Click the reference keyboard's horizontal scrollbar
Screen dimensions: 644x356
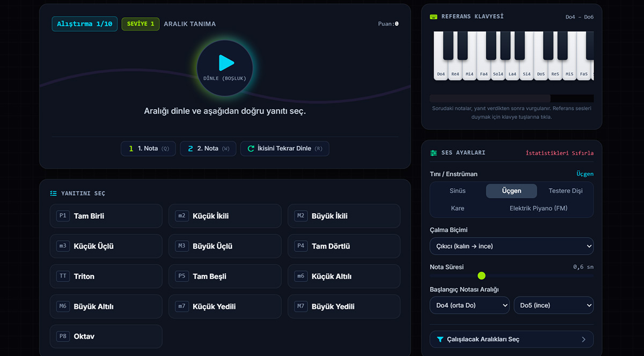click(x=490, y=99)
